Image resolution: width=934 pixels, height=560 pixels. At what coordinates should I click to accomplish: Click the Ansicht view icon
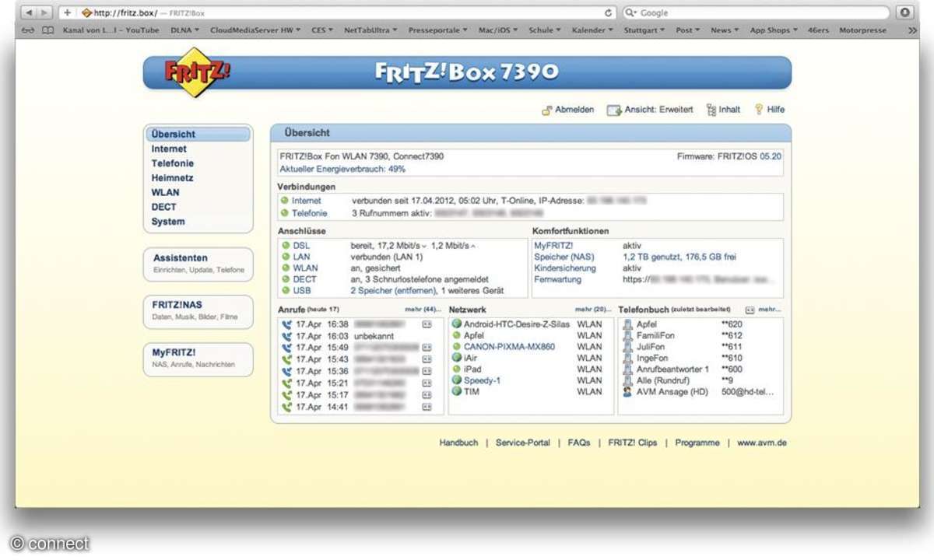point(614,110)
